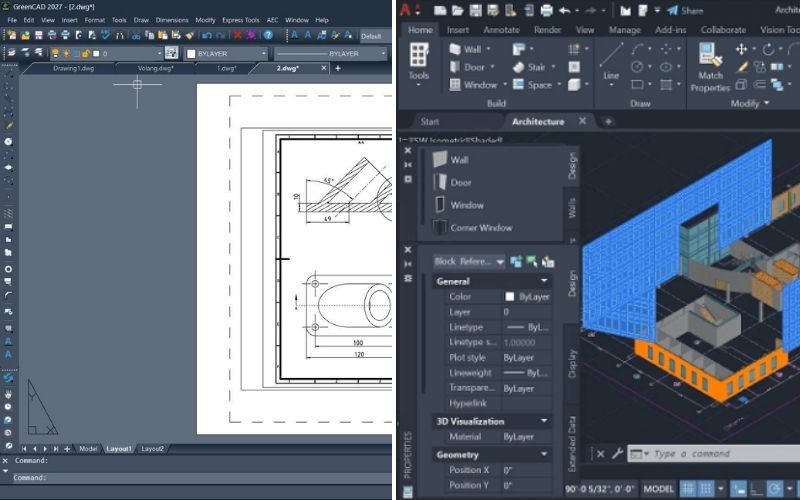Select the Move tool in the Modify panel
This screenshot has width=800, height=500.
[x=741, y=49]
